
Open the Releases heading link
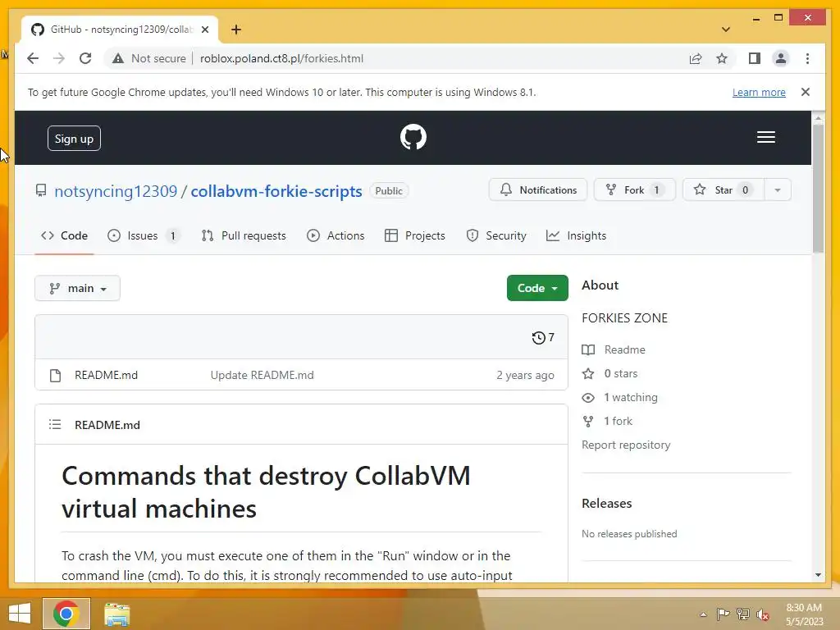(607, 504)
